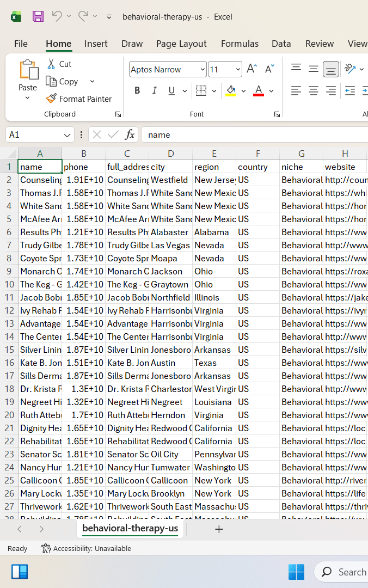Toggle Underline formatting
368x588 pixels.
pyautogui.click(x=171, y=90)
